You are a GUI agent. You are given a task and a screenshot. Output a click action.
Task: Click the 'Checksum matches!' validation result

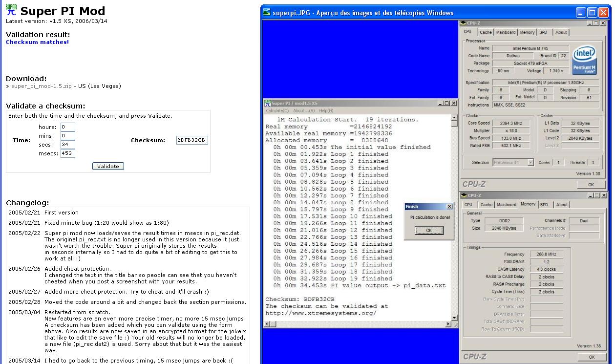38,42
